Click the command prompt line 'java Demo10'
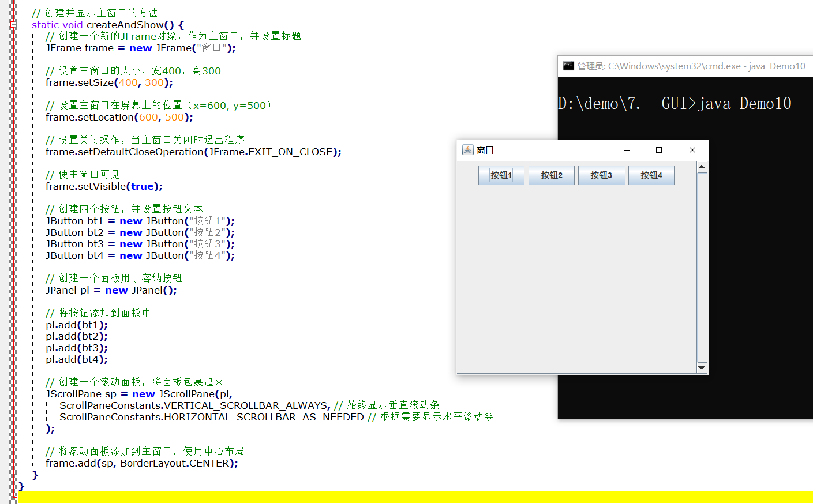This screenshot has height=504, width=813. tap(674, 104)
